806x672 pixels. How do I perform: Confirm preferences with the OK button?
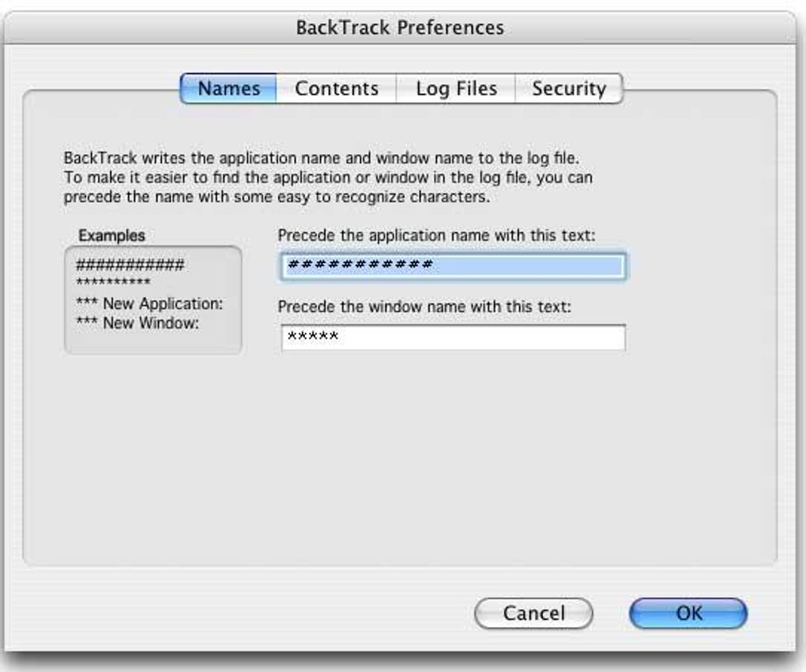pyautogui.click(x=688, y=613)
